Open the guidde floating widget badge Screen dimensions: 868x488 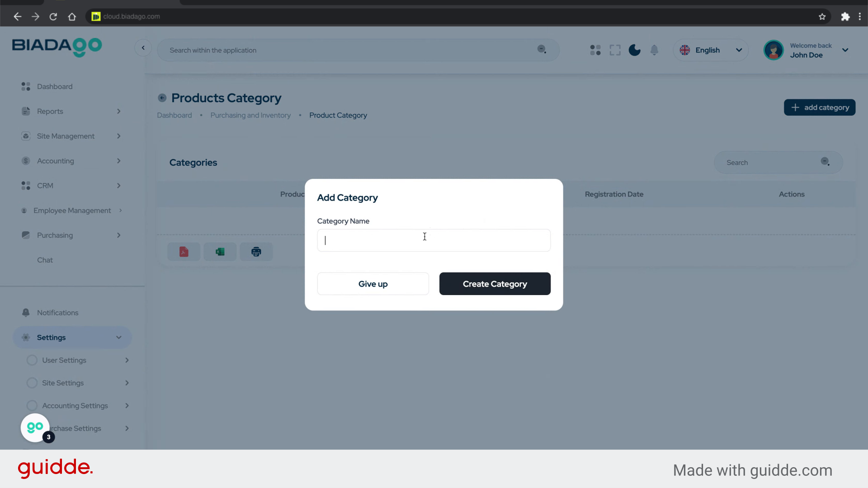[35, 427]
